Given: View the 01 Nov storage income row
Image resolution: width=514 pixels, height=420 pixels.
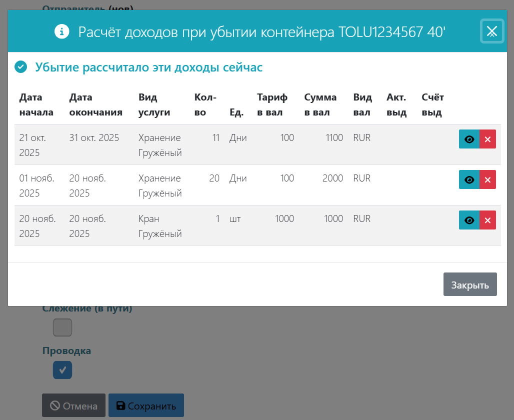Looking at the screenshot, I should coord(469,180).
